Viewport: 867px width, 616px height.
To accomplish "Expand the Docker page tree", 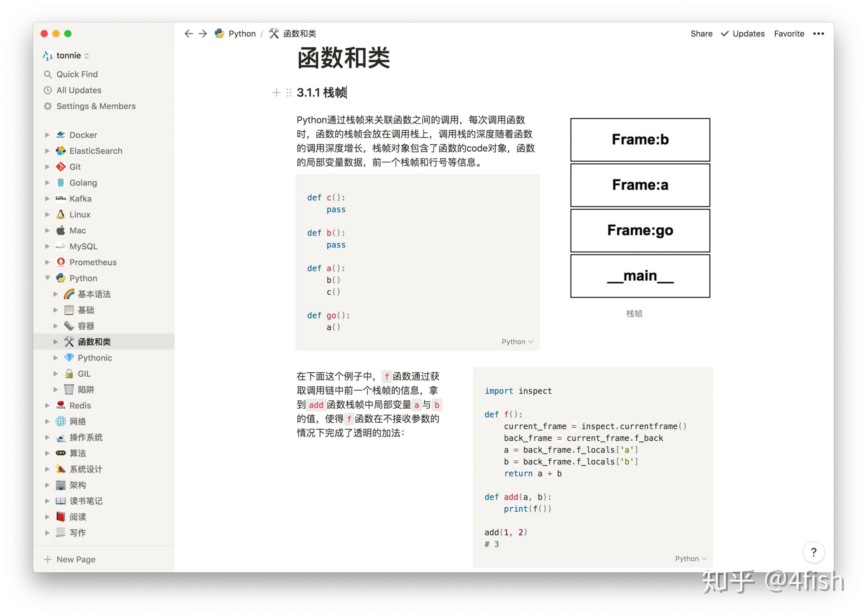I will pyautogui.click(x=47, y=135).
